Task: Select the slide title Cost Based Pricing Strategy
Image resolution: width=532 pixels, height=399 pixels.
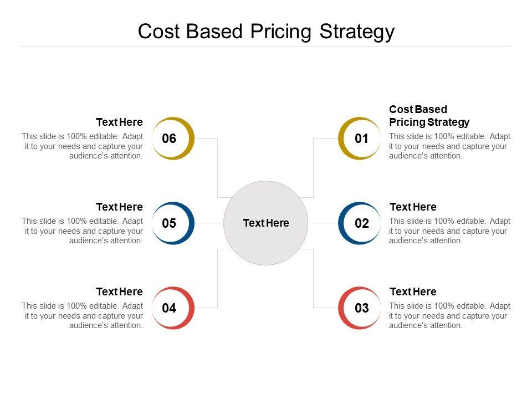Action: [x=266, y=32]
